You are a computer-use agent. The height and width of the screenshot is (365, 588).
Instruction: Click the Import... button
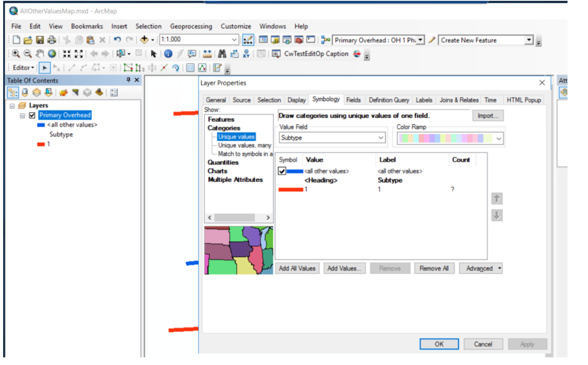[487, 116]
